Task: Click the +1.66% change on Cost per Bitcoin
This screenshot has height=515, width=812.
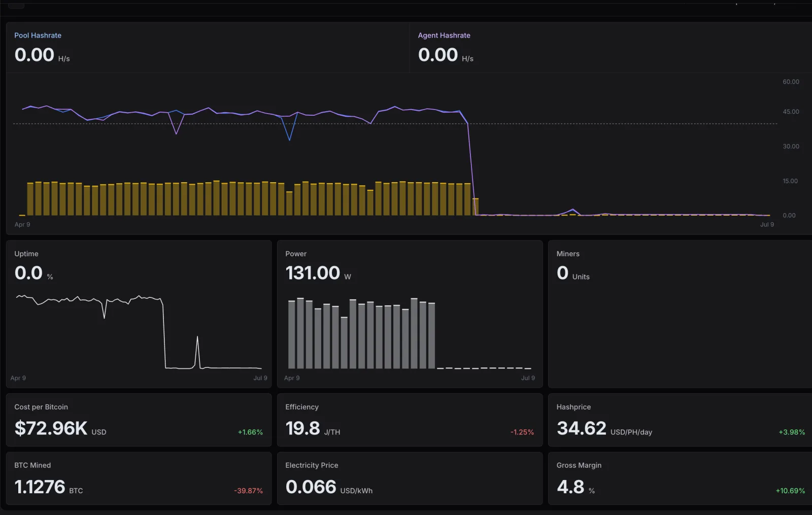Action: pyautogui.click(x=250, y=432)
